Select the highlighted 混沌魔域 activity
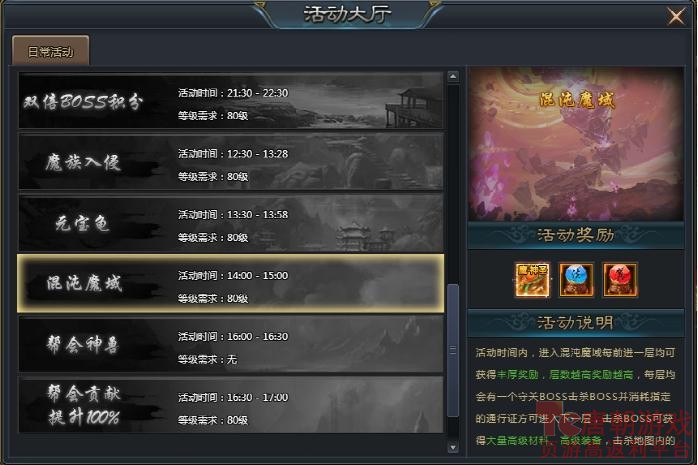698x465 pixels. [231, 284]
